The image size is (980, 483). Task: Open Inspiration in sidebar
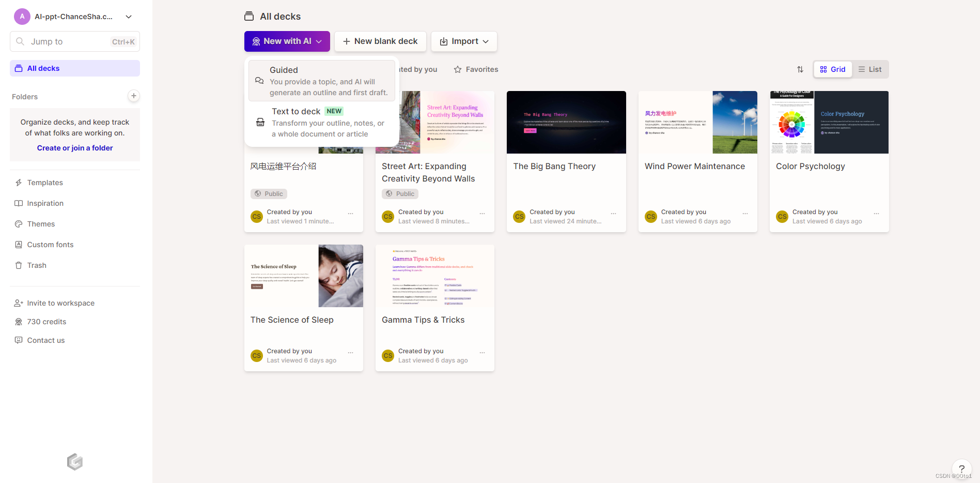coord(45,203)
